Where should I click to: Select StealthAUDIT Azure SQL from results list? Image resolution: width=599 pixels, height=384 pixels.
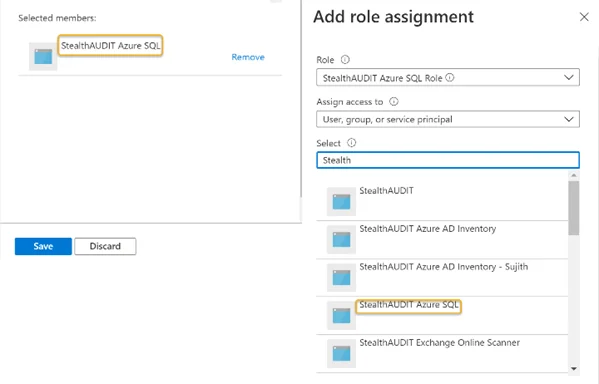442,316
